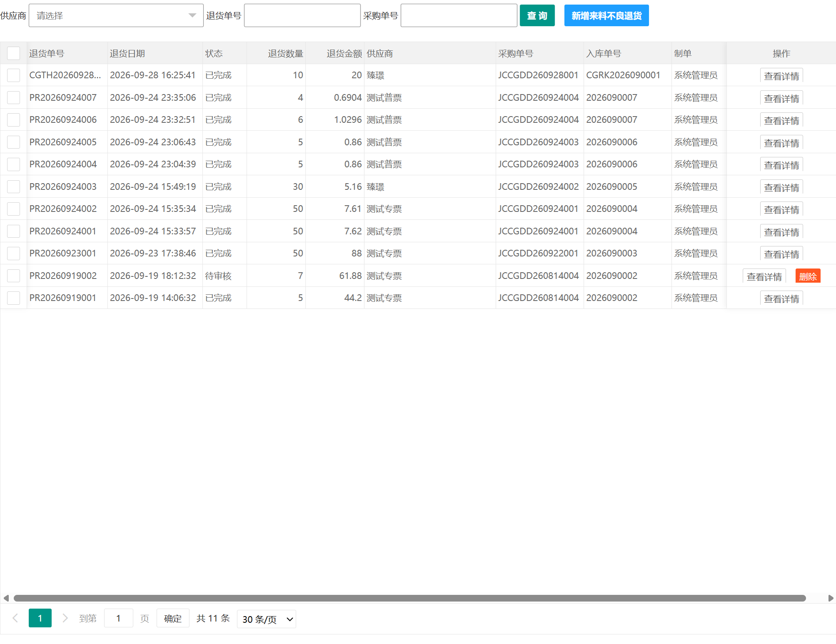The width and height of the screenshot is (836, 644).
Task: Check the row PR20260919001
Action: (x=13, y=298)
